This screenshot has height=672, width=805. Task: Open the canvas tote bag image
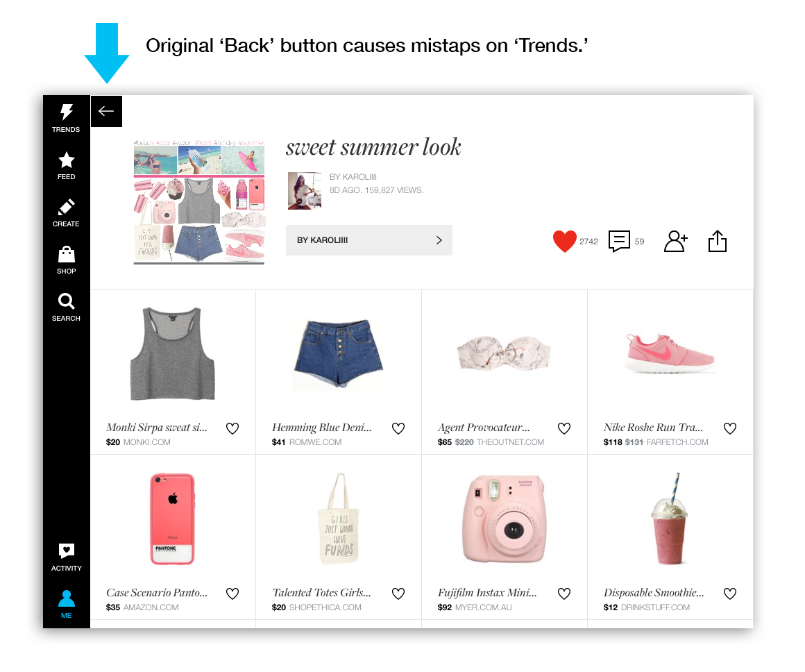click(339, 519)
